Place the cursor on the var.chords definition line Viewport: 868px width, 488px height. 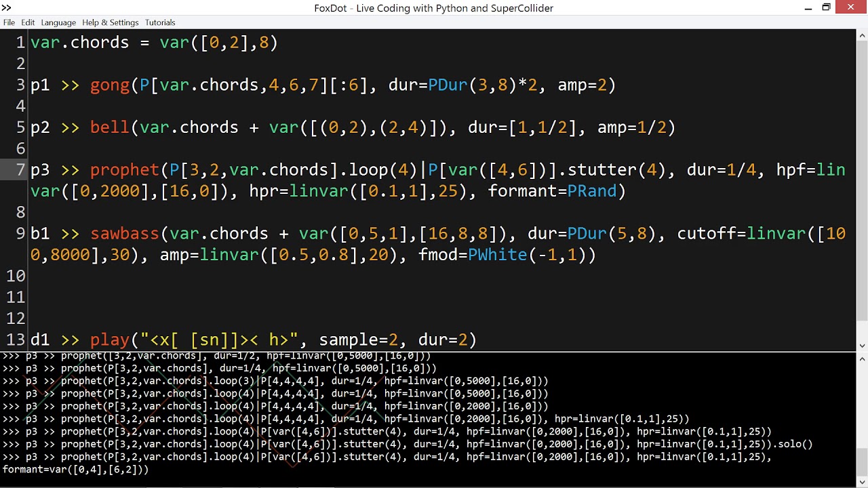click(136, 42)
